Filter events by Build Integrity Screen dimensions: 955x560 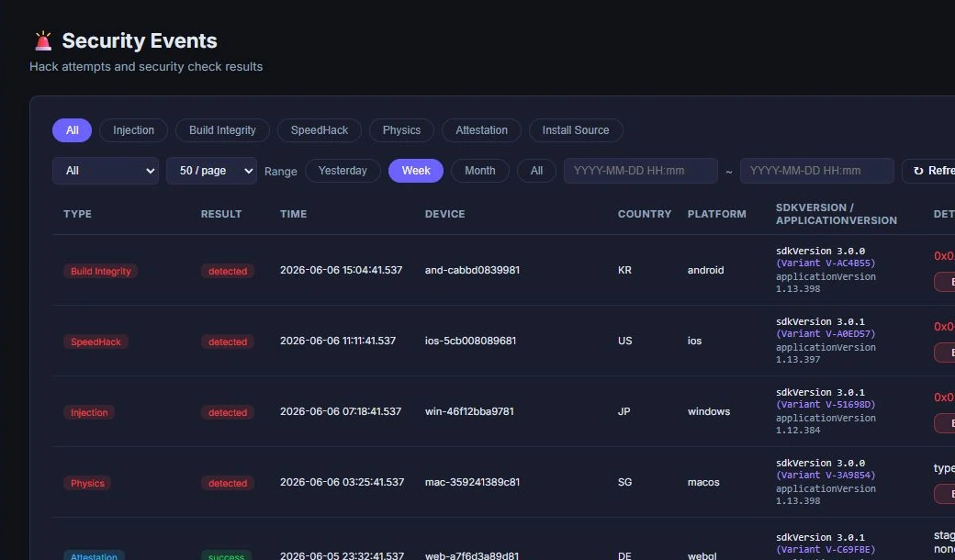click(x=222, y=130)
